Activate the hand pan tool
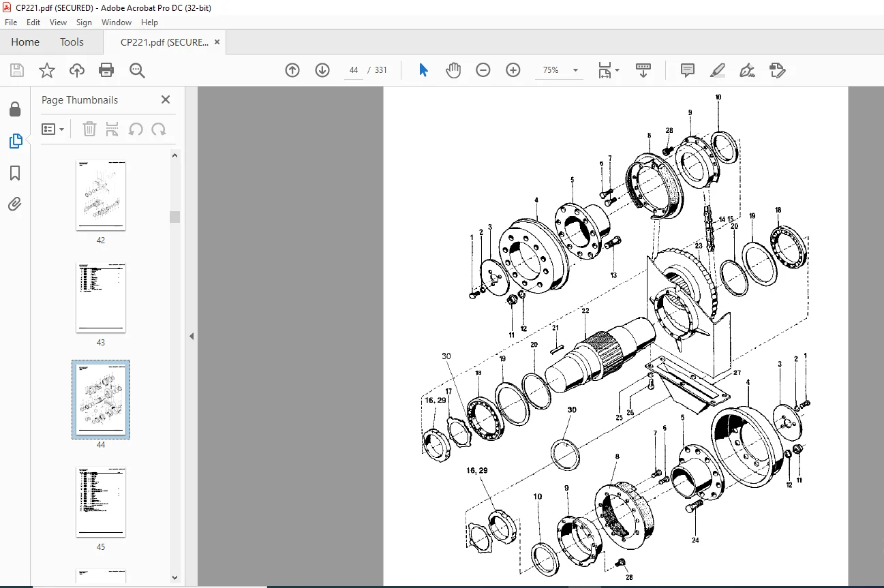The image size is (884, 588). pyautogui.click(x=453, y=70)
